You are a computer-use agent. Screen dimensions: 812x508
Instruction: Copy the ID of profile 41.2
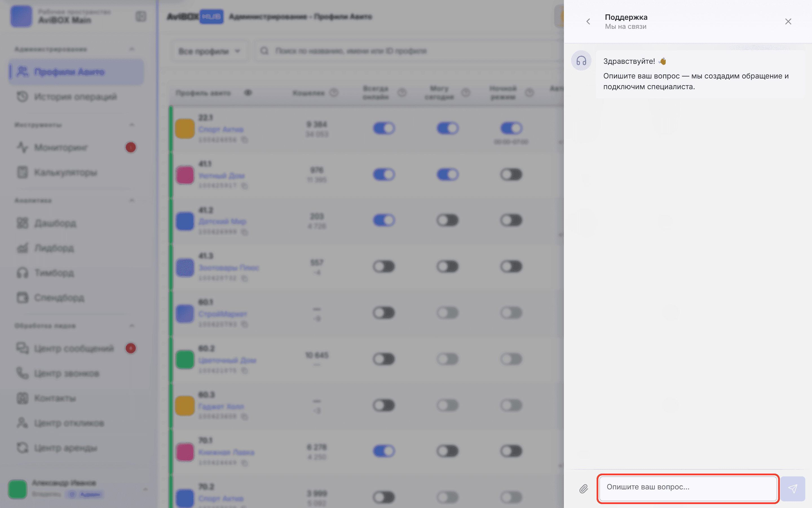245,232
